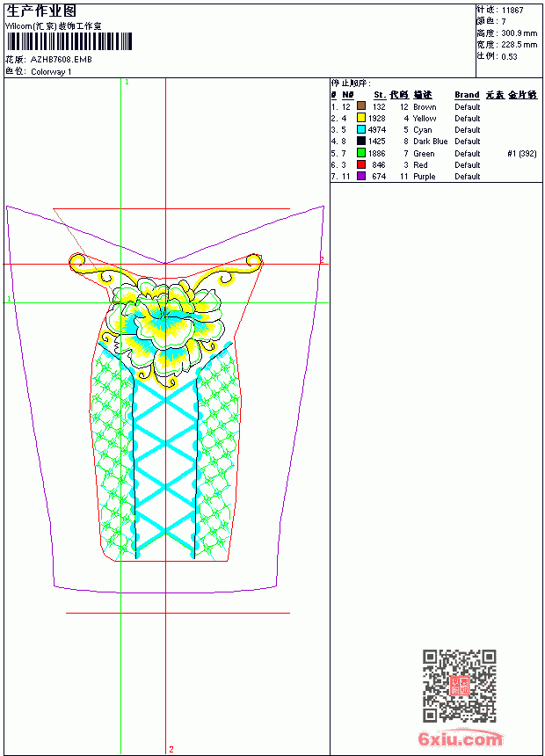545x756 pixels.
Task: Click the sequin entry #1 (392)
Action: [x=522, y=153]
